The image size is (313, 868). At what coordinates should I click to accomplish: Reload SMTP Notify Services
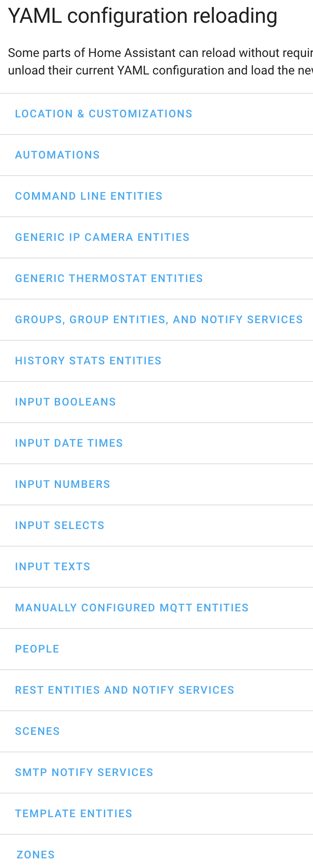84,773
